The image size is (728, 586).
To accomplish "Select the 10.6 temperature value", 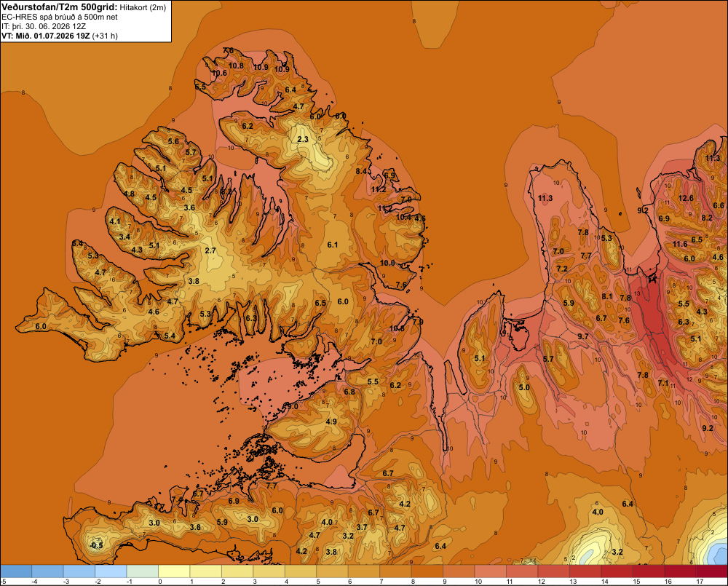I will (220, 73).
